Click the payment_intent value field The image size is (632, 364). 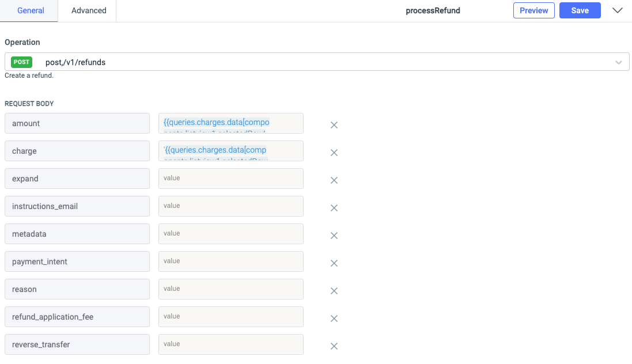click(230, 261)
